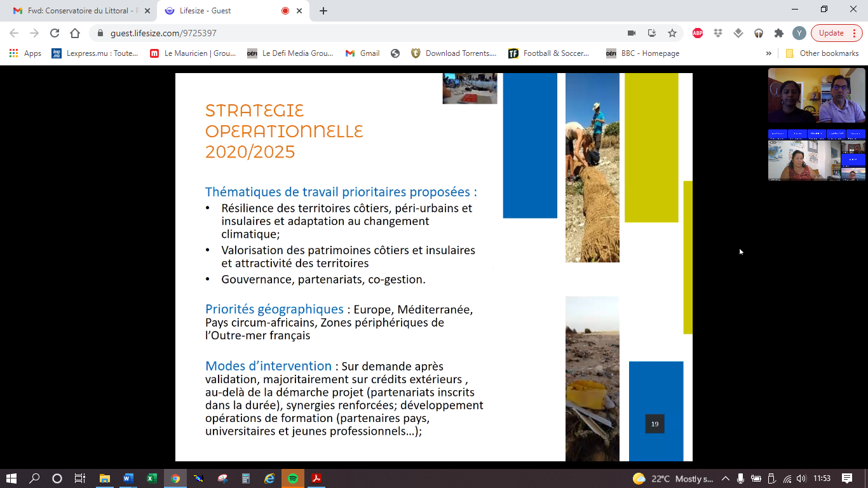Open the Other bookmarks folder
The height and width of the screenshot is (488, 868).
point(822,53)
